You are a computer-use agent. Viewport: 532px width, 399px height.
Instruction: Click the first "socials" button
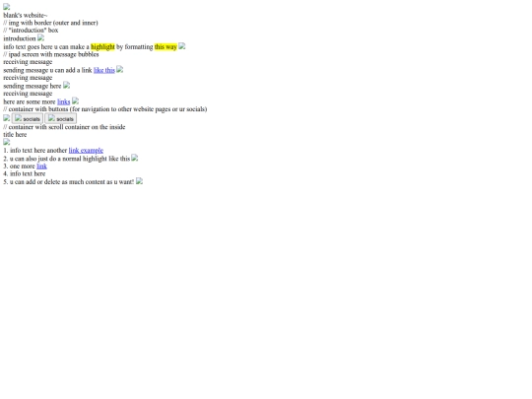(x=28, y=118)
